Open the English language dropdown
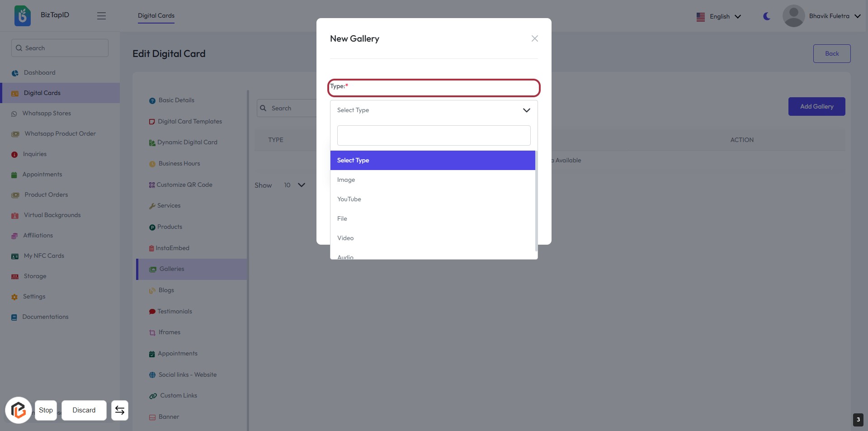868x431 pixels. point(719,17)
